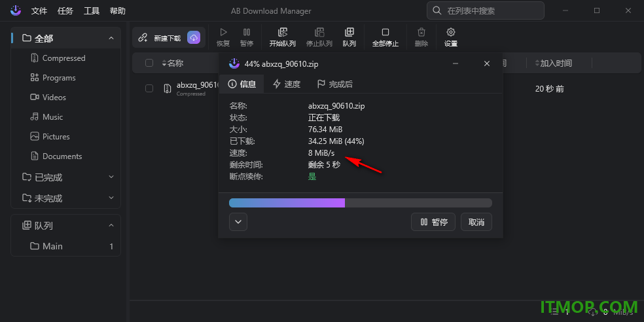
Task: Select the Main queue
Action: pyautogui.click(x=65, y=247)
